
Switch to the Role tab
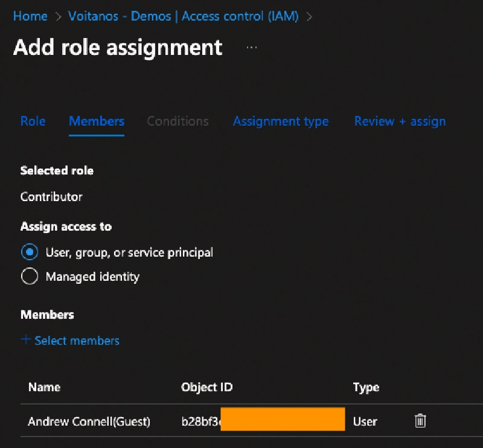[33, 121]
